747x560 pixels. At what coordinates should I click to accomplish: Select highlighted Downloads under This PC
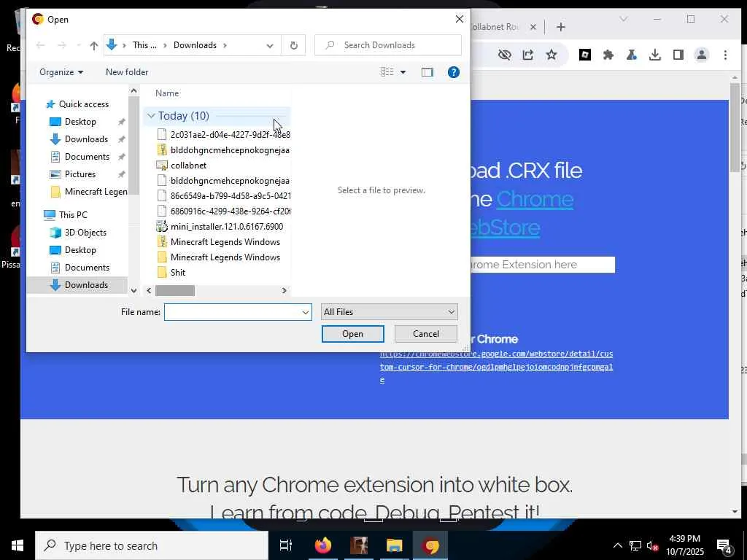(77, 285)
